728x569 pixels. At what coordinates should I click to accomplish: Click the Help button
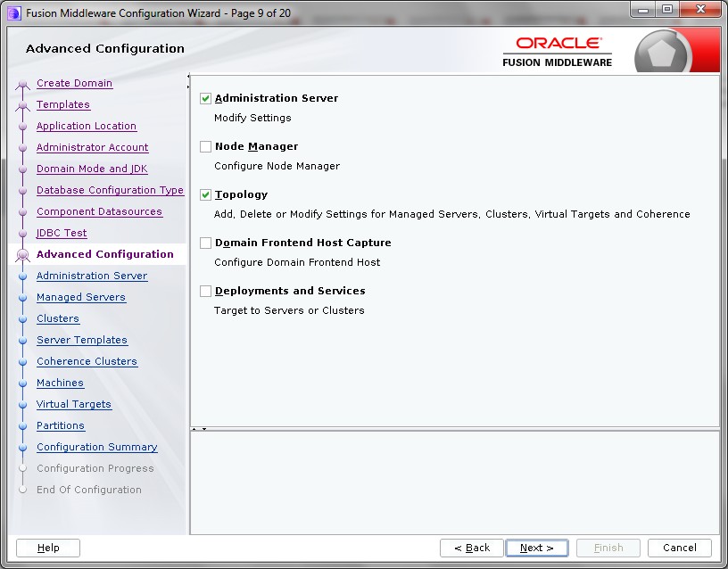click(48, 548)
